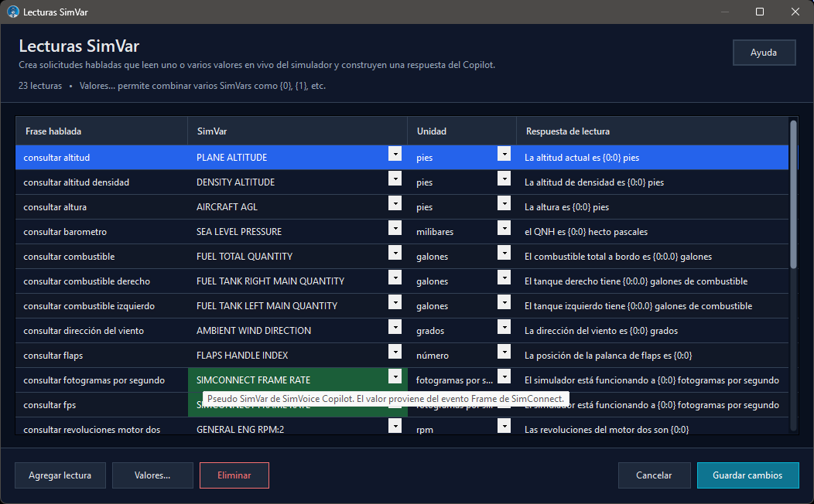Open SimVar dropdown for FUEL TOTAL QUANTITY
The image size is (814, 504).
(395, 253)
